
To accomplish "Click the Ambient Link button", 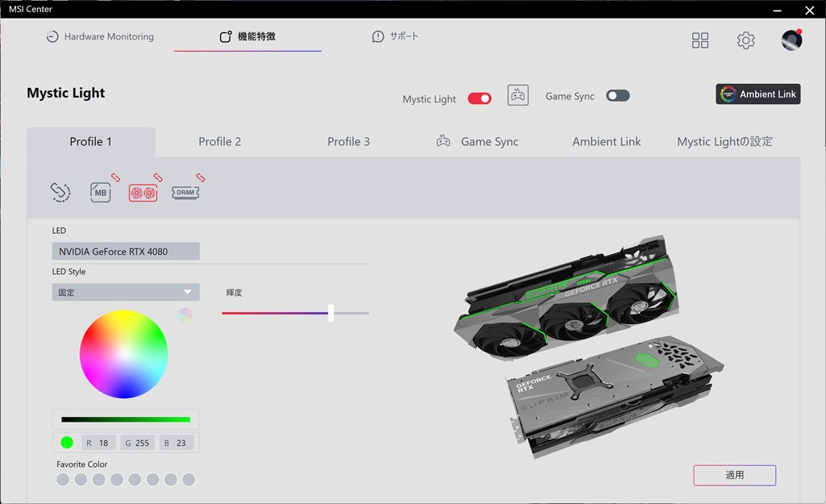I will (758, 94).
